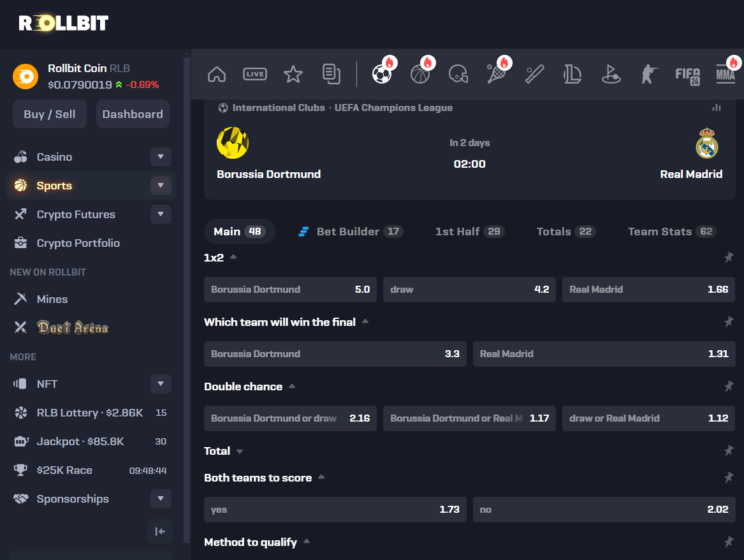Collapse the 1x2 market section
744x560 pixels.
point(233,257)
